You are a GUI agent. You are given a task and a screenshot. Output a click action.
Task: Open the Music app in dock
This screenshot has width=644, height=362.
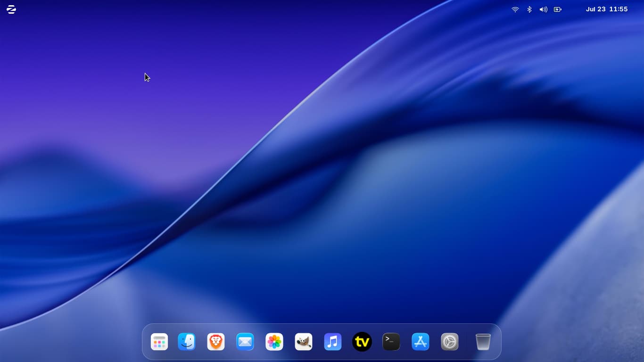(333, 342)
